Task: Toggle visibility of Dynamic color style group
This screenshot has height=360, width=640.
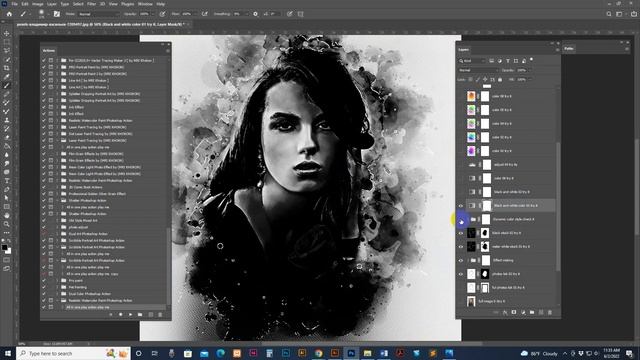Action: (461, 221)
